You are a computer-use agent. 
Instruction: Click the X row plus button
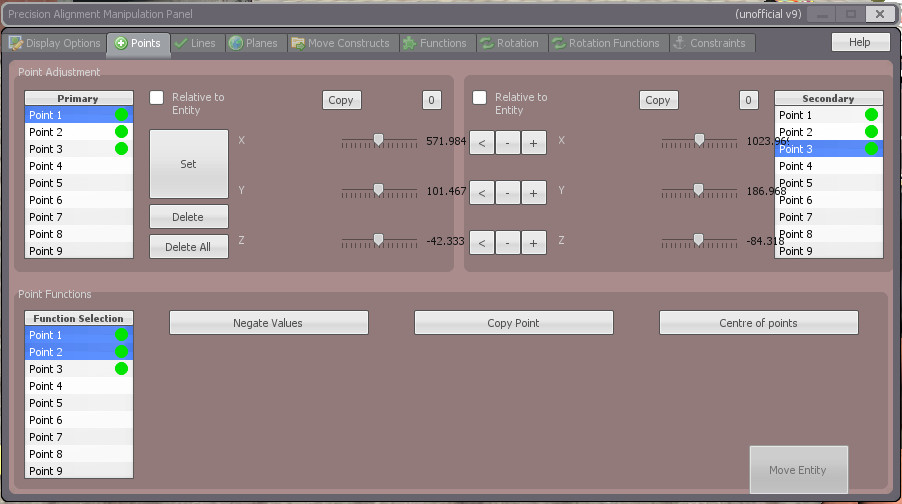[533, 143]
